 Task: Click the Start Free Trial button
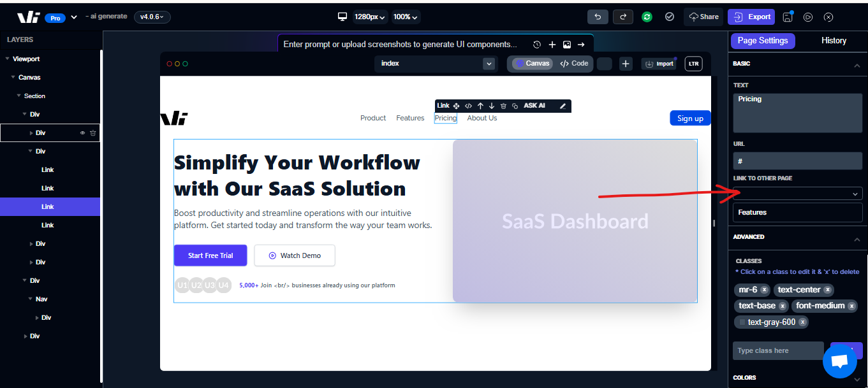(210, 255)
